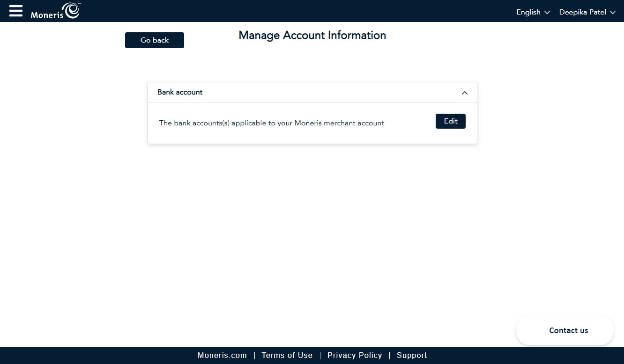Click the Go back button
Screen dimensions: 624x364
pos(155,40)
